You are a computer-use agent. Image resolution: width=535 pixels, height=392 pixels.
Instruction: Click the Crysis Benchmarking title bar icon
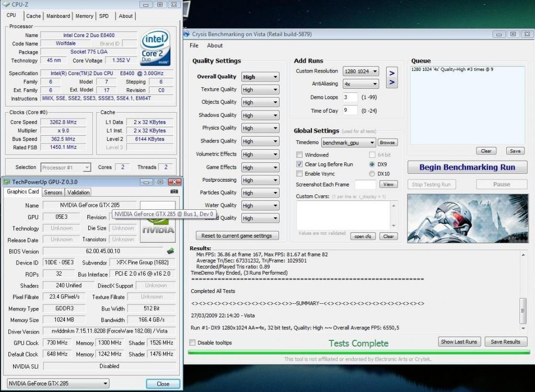tap(187, 34)
